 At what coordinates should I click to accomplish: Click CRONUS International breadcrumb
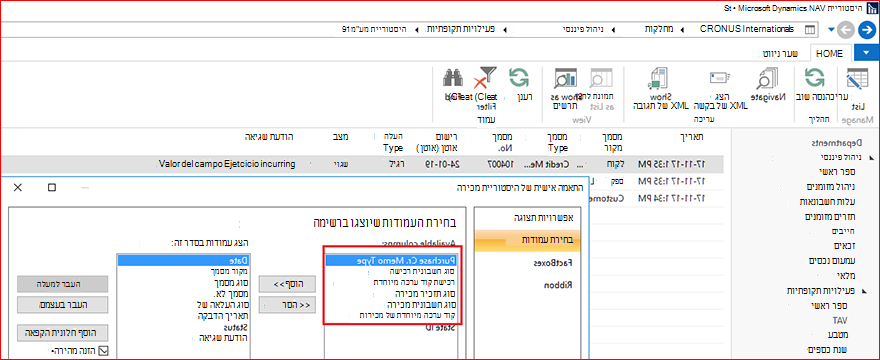tap(746, 28)
